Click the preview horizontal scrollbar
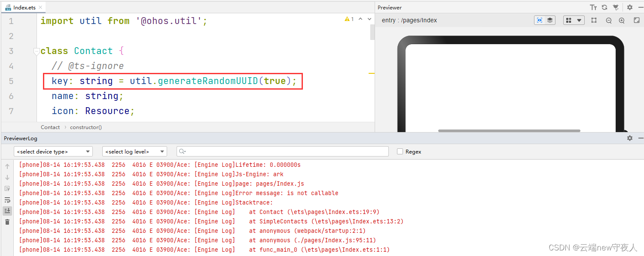This screenshot has width=644, height=256. (509, 131)
